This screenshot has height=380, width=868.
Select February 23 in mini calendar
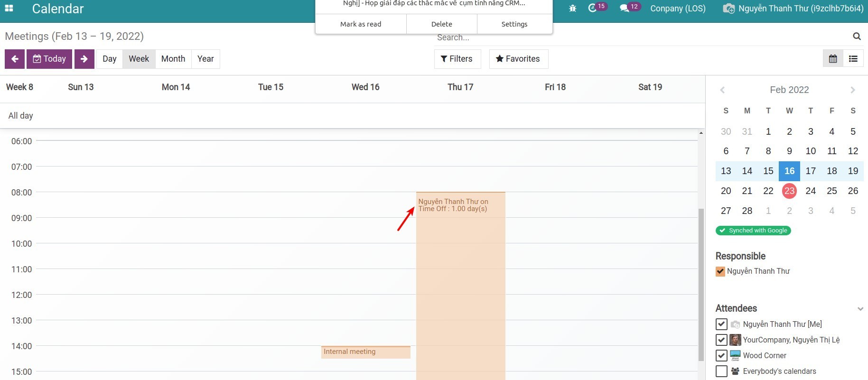click(x=789, y=191)
